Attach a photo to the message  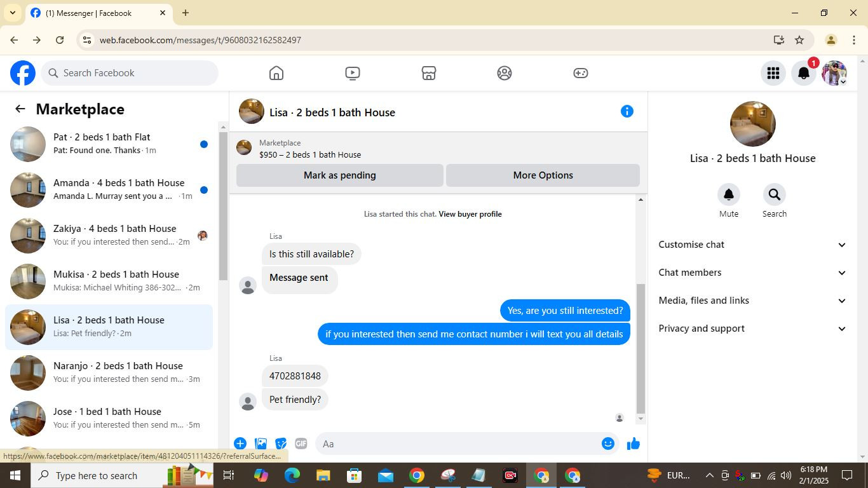261,444
